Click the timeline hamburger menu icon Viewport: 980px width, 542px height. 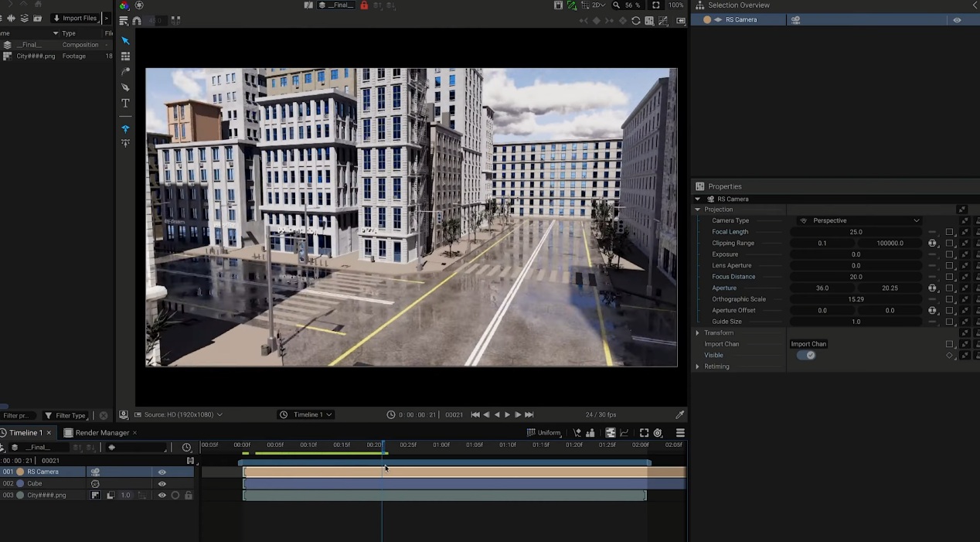[680, 433]
